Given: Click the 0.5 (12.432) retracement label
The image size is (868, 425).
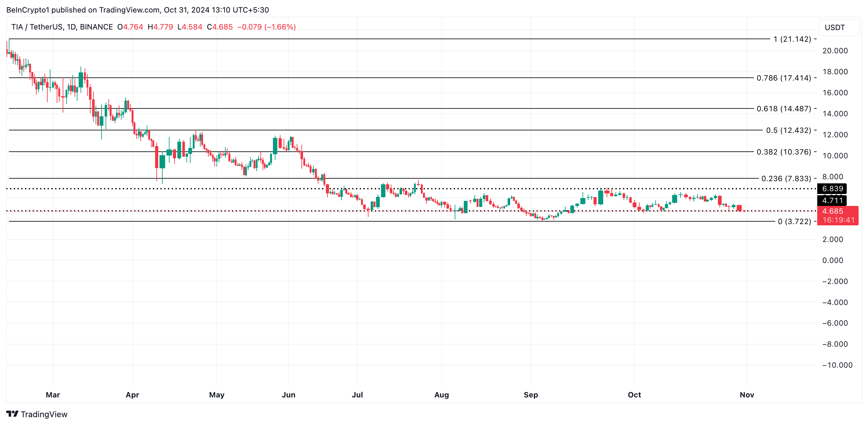Looking at the screenshot, I should [788, 130].
